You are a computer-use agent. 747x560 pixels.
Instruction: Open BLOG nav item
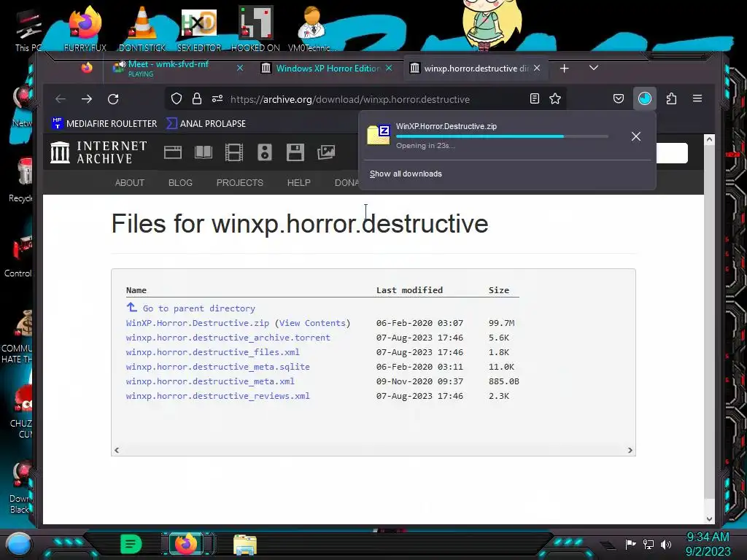[x=181, y=183]
